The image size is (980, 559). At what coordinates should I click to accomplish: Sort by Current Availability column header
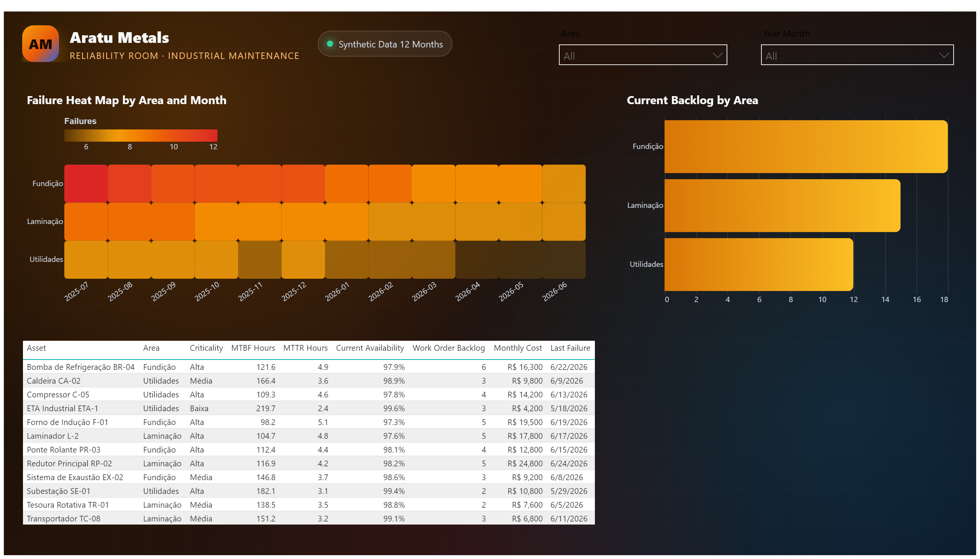tap(370, 348)
